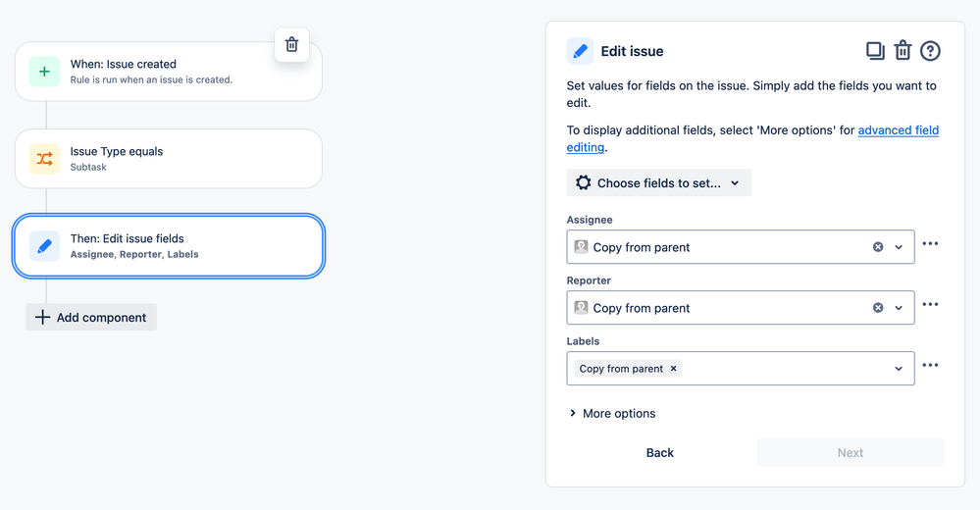Click the blue pencil icon on Edit issue fields
This screenshot has height=510, width=980.
[44, 246]
